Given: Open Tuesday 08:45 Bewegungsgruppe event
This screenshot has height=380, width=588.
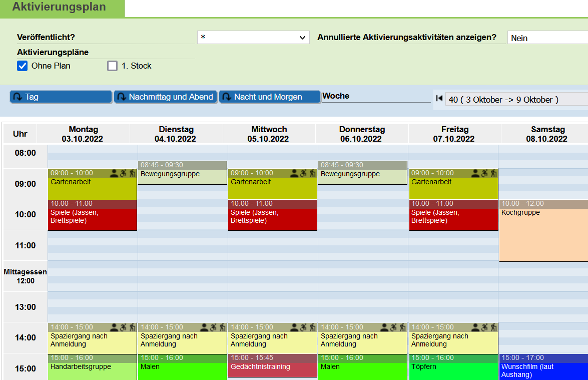Looking at the screenshot, I should click(x=183, y=173).
